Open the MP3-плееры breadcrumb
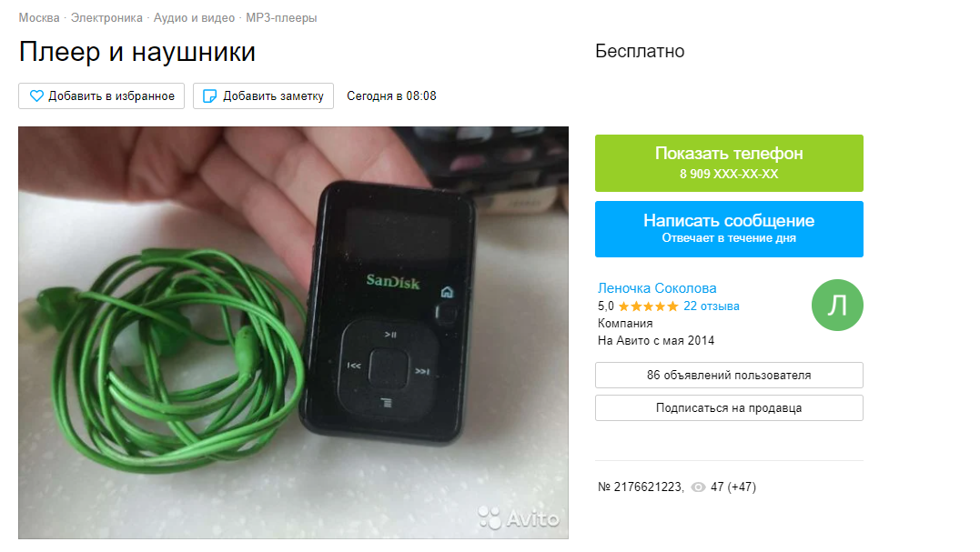This screenshot has width=980, height=552. pos(281,18)
